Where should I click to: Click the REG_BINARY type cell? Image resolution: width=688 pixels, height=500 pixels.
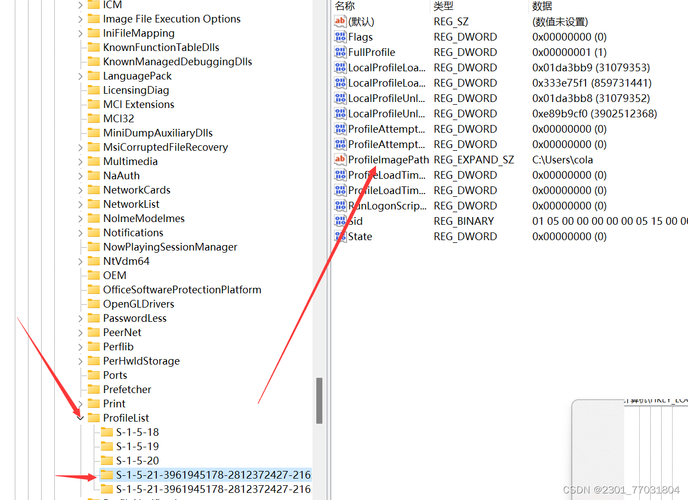(x=464, y=221)
